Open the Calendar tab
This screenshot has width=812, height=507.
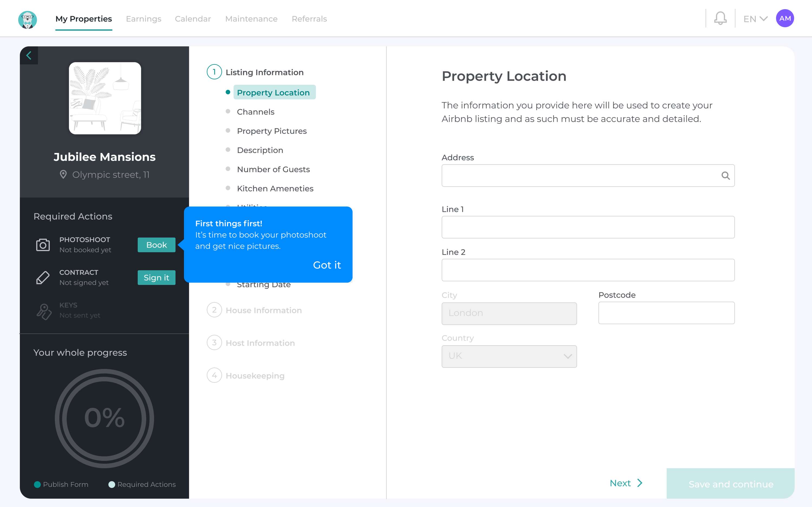pyautogui.click(x=193, y=19)
